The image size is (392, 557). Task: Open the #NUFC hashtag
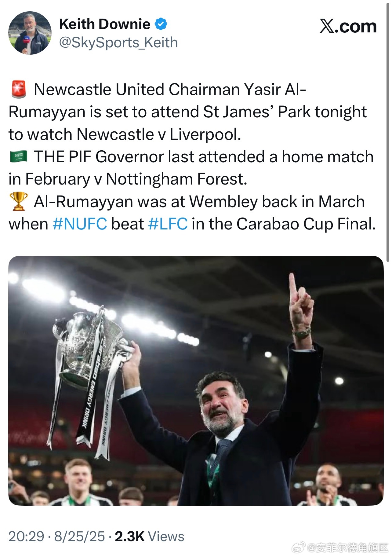pos(80,224)
